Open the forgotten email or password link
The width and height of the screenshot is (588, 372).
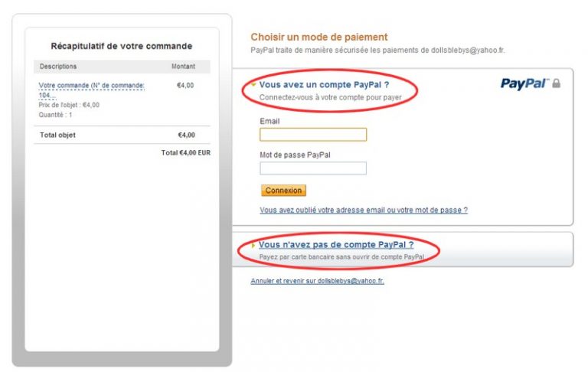point(364,210)
